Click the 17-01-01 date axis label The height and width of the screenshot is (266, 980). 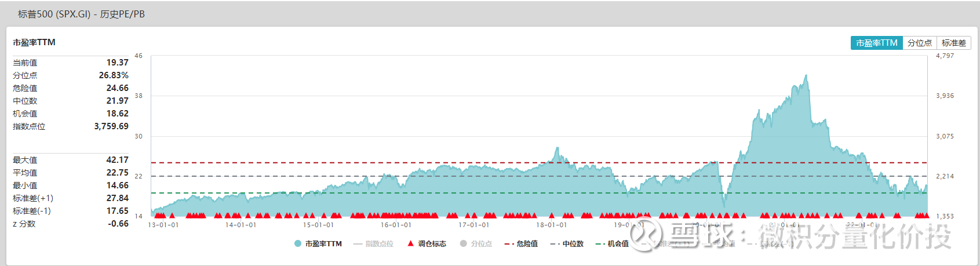[473, 225]
